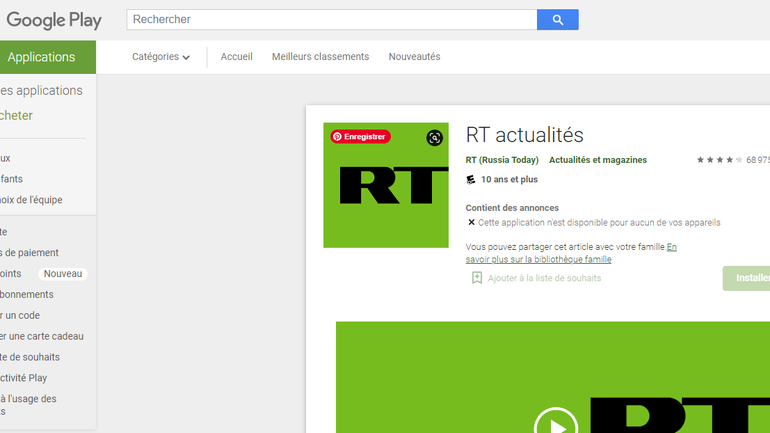Play the RT promo video
Screen dimensions: 770x433
pyautogui.click(x=555, y=424)
